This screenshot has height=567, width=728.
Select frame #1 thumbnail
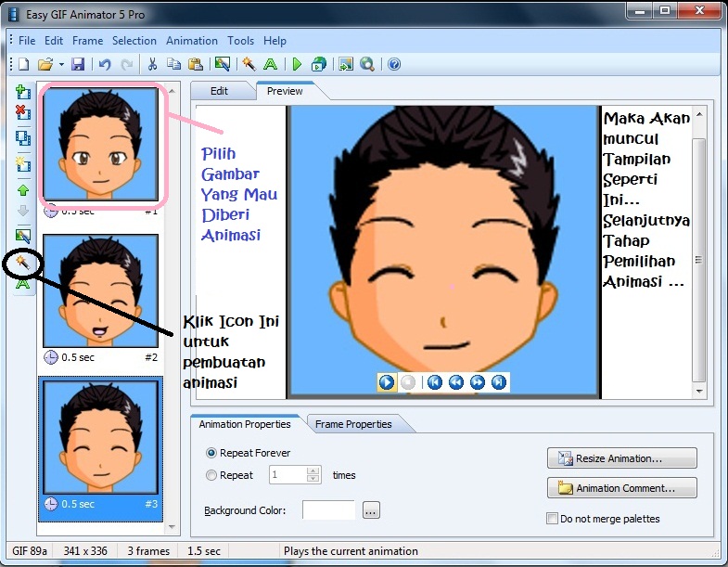click(101, 145)
